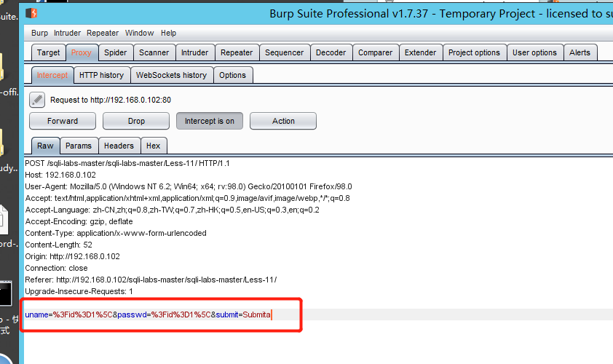This screenshot has width=613, height=364.
Task: Open the Repeater menu in menu bar
Action: pos(103,33)
